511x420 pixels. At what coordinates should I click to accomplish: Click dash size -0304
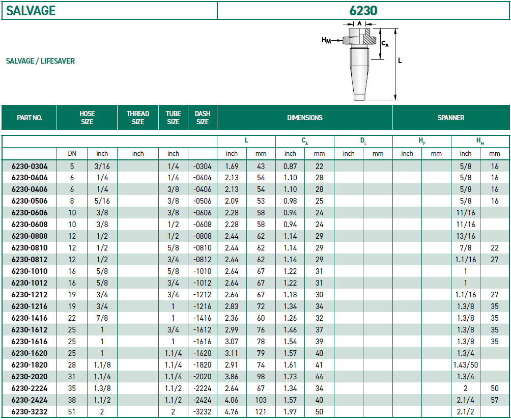203,166
